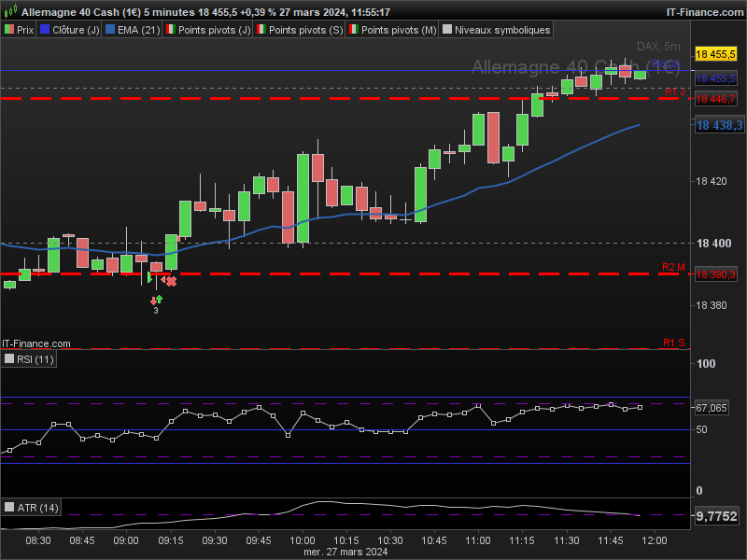747x560 pixels.
Task: Click the green triangle entry marker
Action: (x=149, y=277)
